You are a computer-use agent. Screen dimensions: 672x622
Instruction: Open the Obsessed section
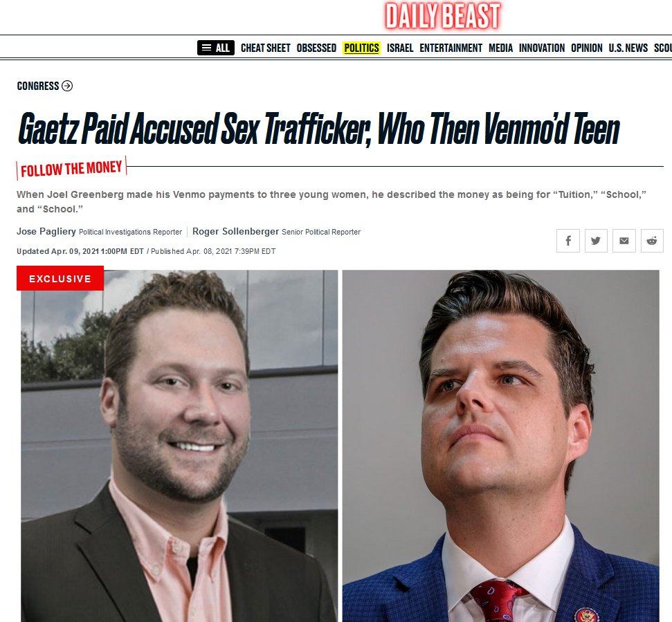tap(316, 48)
